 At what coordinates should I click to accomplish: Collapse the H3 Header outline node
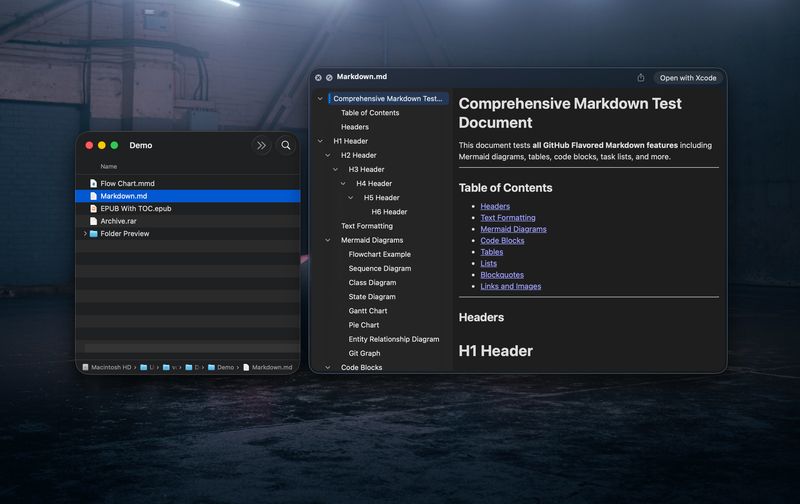pos(336,169)
